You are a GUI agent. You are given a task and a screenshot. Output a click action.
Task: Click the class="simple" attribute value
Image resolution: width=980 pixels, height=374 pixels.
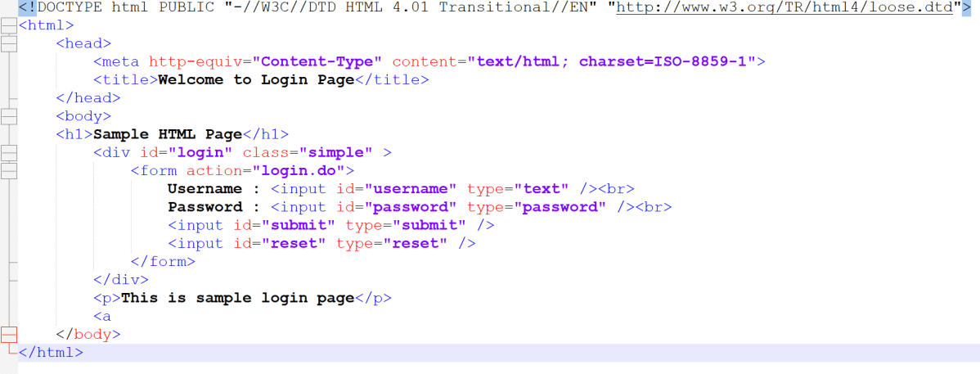click(335, 153)
